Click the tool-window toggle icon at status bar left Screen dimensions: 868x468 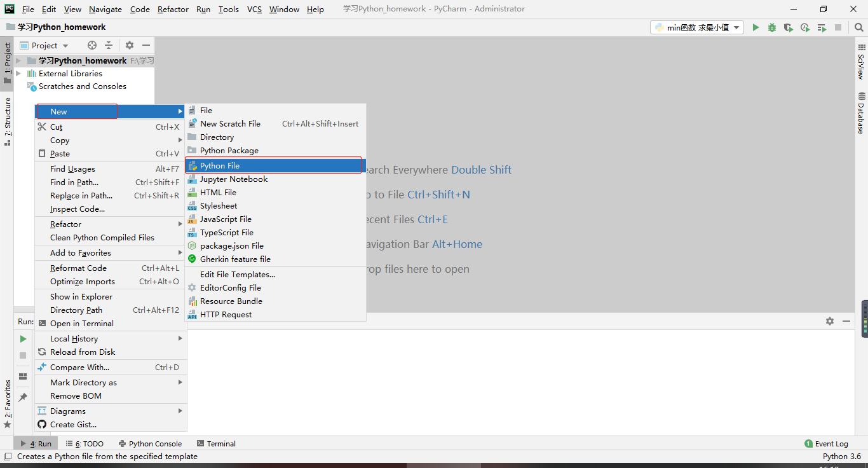point(8,456)
